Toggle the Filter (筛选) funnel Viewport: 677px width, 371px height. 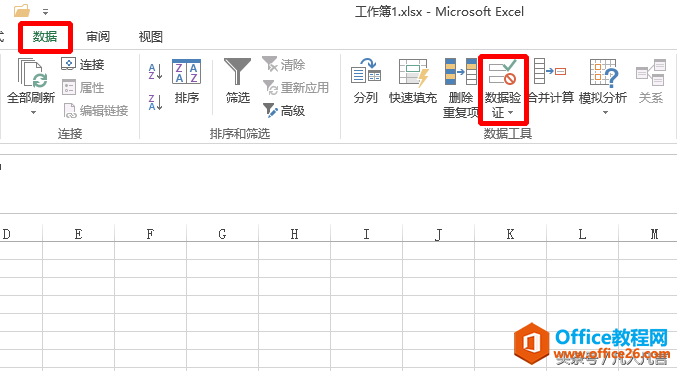pyautogui.click(x=237, y=82)
